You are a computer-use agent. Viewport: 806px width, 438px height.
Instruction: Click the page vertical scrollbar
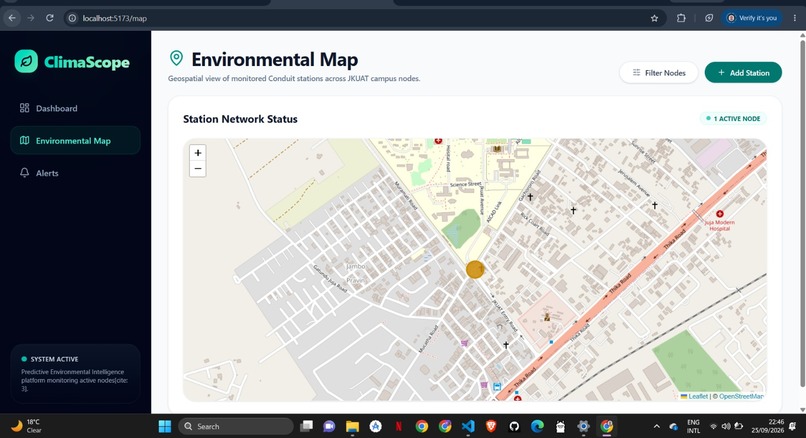(802, 211)
